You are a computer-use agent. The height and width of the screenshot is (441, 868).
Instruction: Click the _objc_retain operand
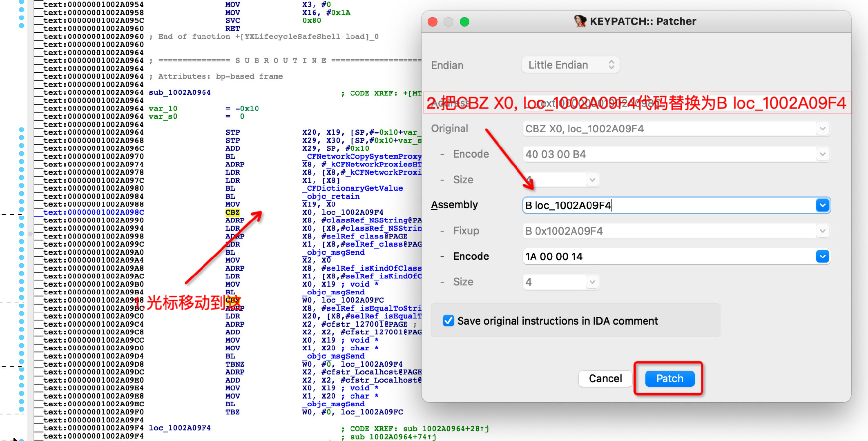coord(331,196)
